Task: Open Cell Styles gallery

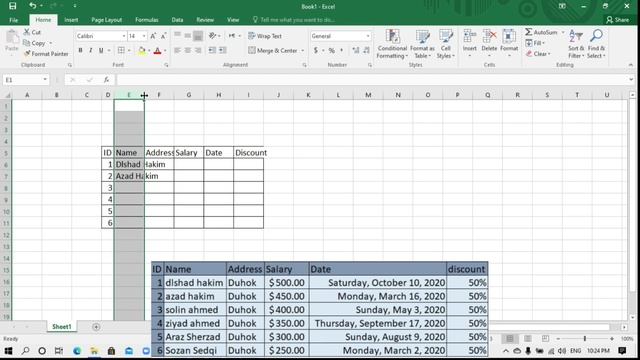Action: (446, 44)
